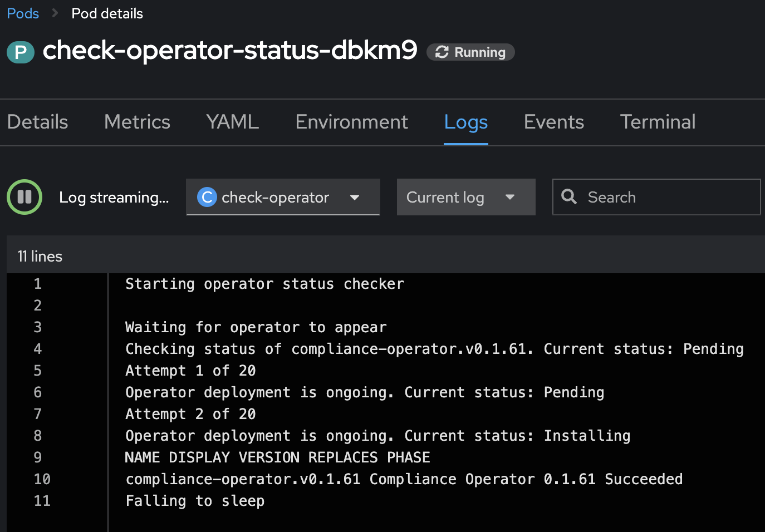765x532 pixels.
Task: Click the 'Falling to sleep' log line
Action: pyautogui.click(x=195, y=501)
